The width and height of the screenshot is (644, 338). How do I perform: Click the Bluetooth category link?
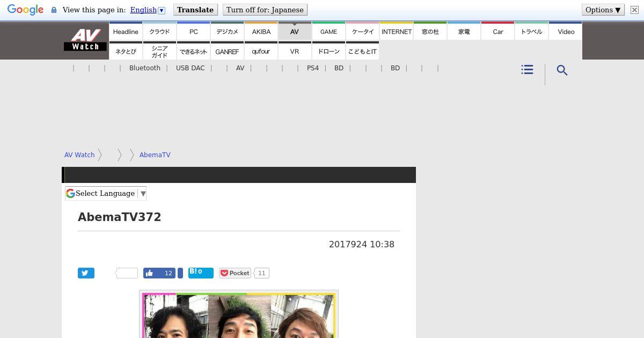[x=145, y=68]
